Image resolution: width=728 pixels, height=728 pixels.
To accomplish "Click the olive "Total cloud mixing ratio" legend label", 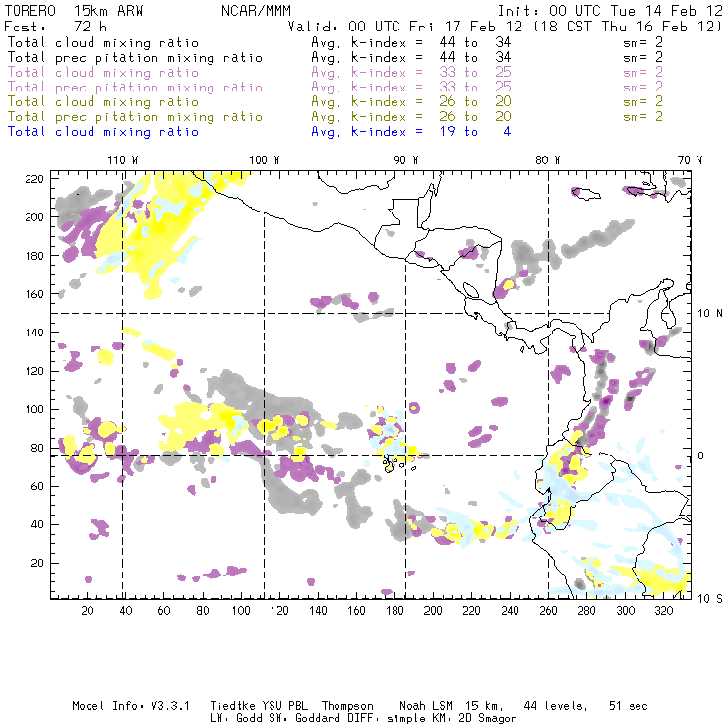I will [103, 102].
